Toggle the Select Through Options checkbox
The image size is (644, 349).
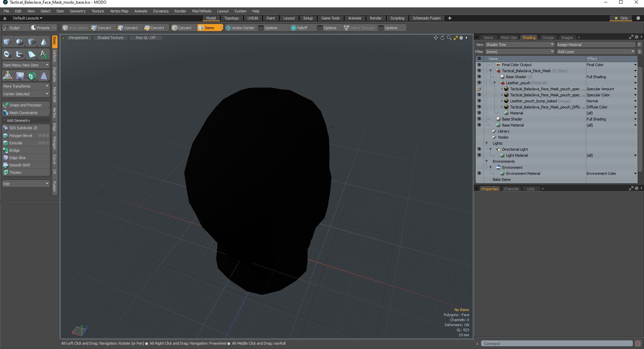point(381,28)
